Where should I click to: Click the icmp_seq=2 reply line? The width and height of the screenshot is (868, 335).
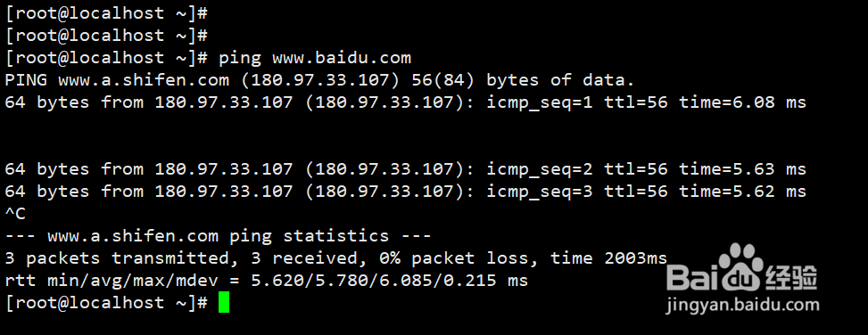[405, 169]
